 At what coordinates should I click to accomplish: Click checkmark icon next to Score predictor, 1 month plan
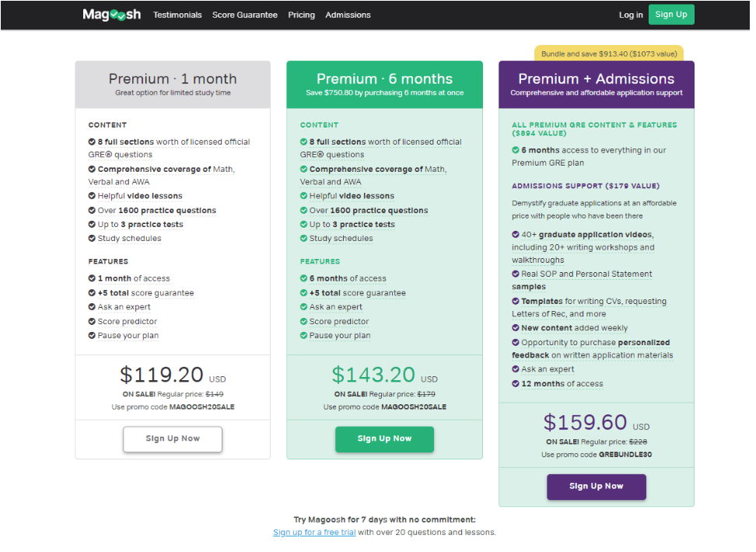click(x=92, y=322)
